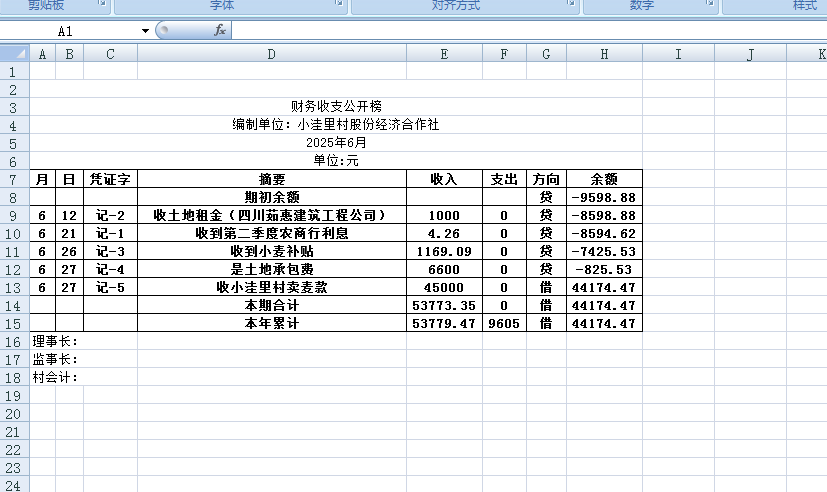Select the cell containing 收到小麦补贴
The width and height of the screenshot is (827, 492).
pyautogui.click(x=271, y=251)
